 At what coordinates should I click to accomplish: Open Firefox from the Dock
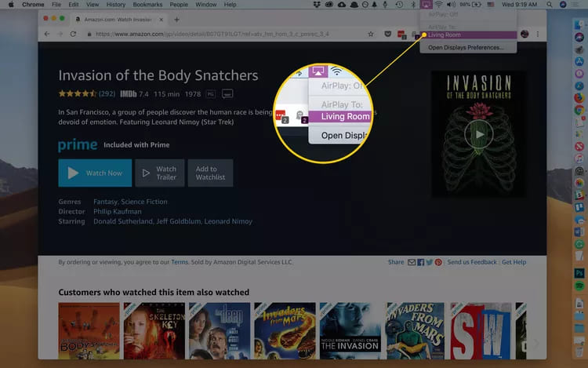(x=579, y=98)
